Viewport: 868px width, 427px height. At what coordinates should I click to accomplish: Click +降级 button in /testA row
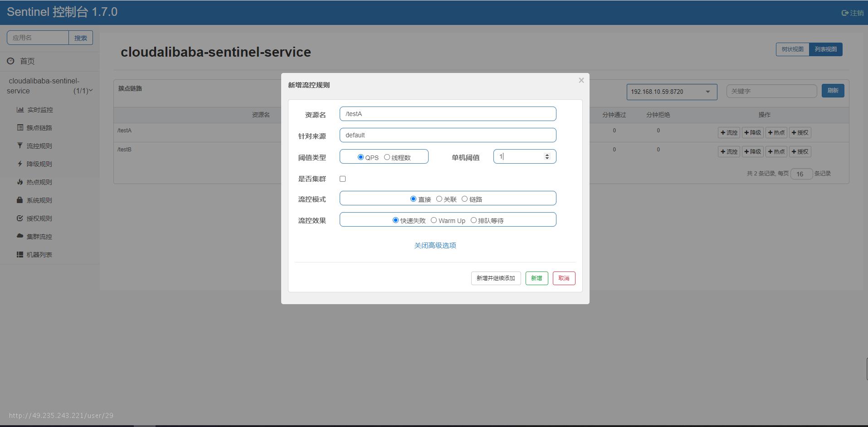[x=753, y=133]
